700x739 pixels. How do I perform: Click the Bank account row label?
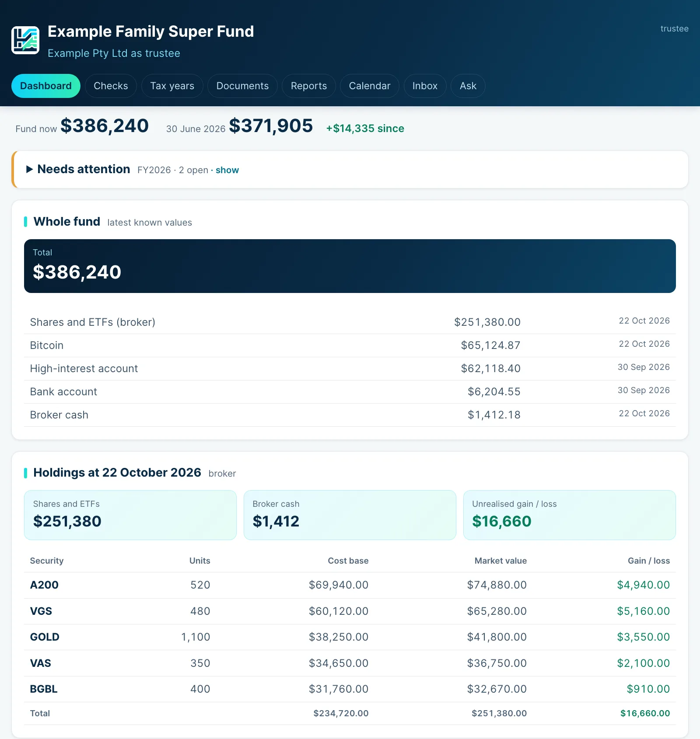(64, 392)
